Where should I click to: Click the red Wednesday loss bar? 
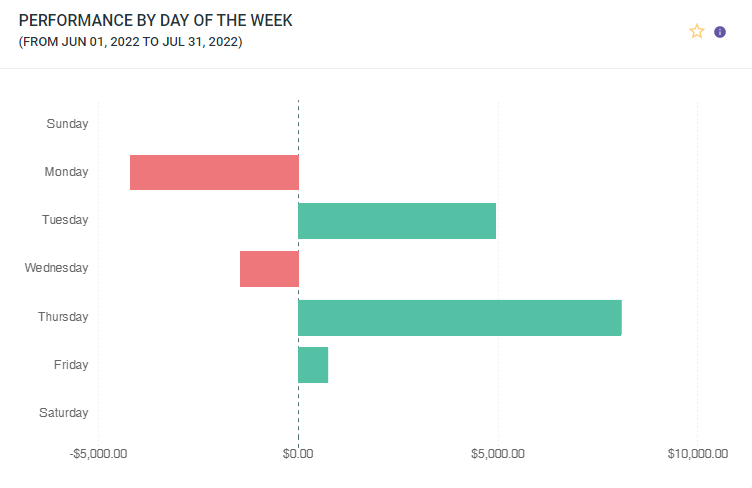tap(269, 269)
